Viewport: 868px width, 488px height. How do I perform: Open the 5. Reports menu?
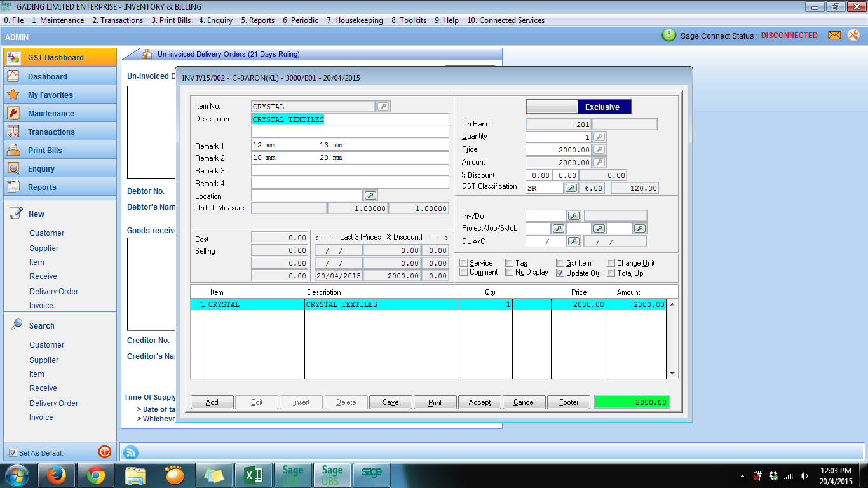click(x=257, y=20)
